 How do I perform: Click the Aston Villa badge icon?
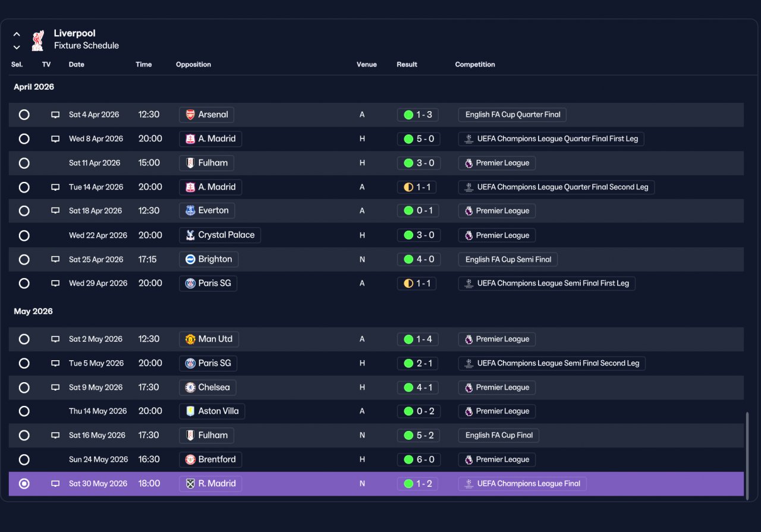coord(190,411)
